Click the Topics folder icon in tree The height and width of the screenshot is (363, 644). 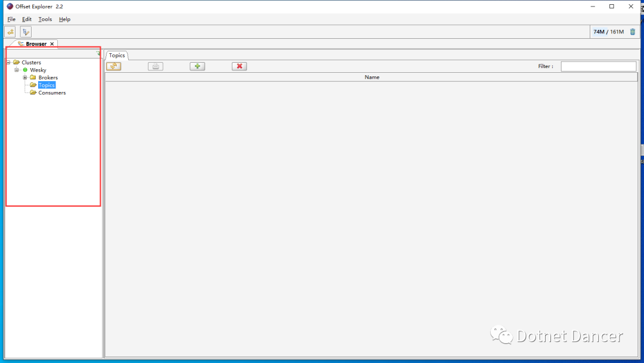(33, 85)
